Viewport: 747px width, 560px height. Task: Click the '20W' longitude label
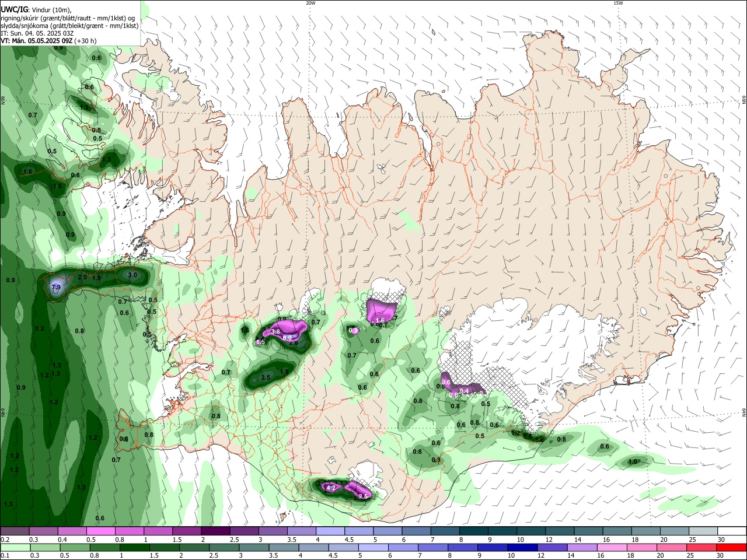click(310, 3)
